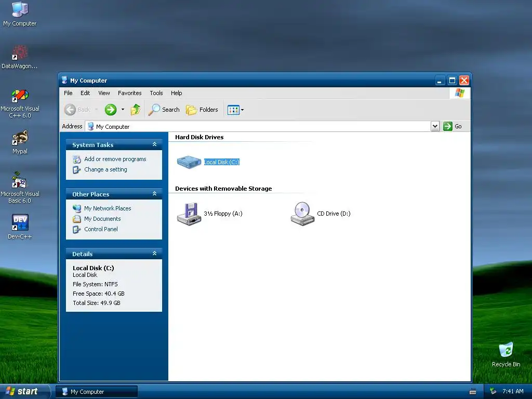This screenshot has height=399, width=532.
Task: Click the Add or remove programs icon
Action: click(77, 159)
